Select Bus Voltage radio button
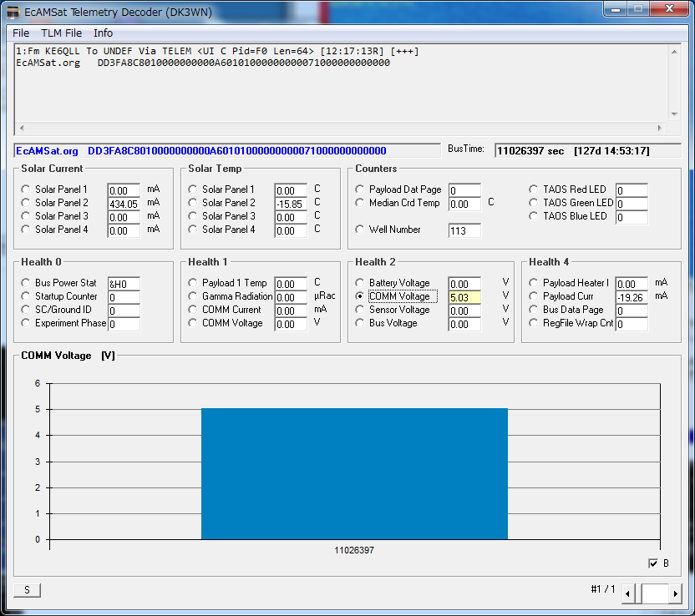 click(360, 323)
